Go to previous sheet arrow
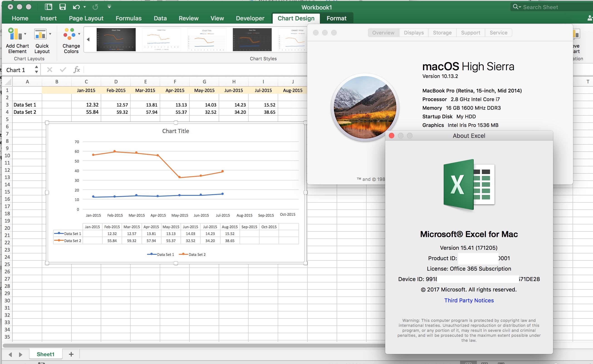Image resolution: width=593 pixels, height=364 pixels. click(x=10, y=354)
